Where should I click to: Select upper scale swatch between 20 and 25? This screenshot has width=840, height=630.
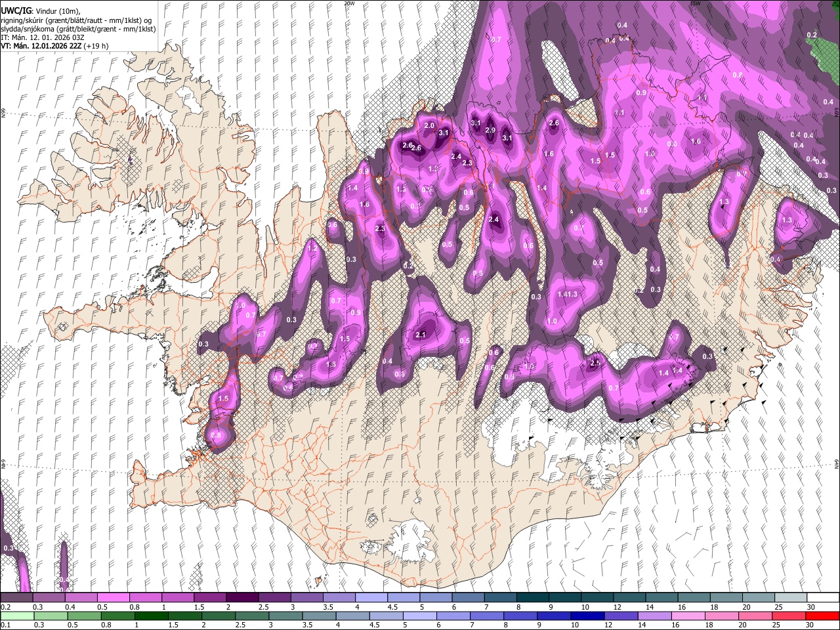point(758,598)
